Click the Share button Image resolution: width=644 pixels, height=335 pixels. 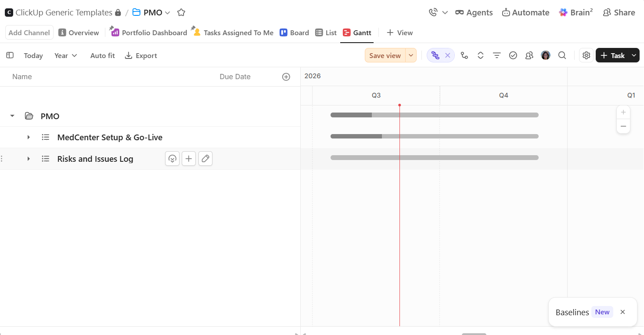click(x=619, y=12)
